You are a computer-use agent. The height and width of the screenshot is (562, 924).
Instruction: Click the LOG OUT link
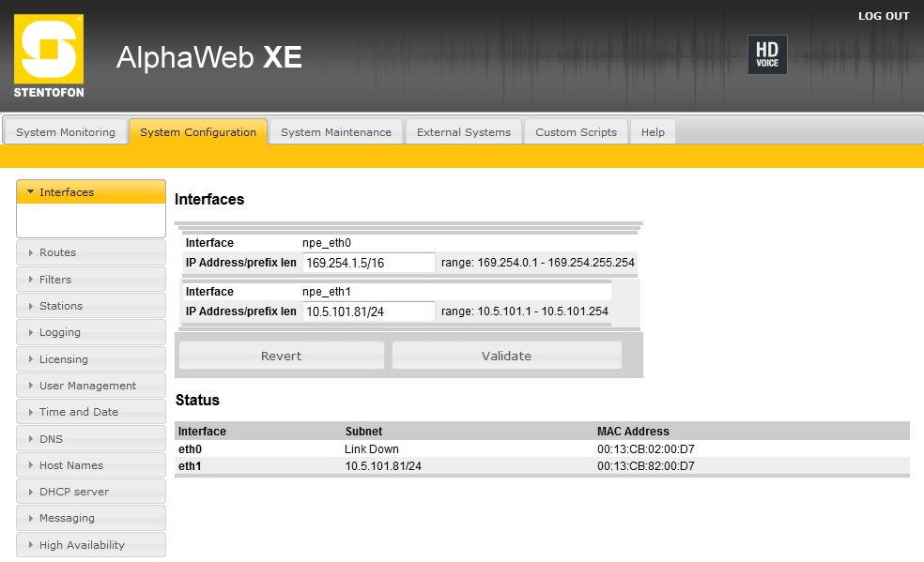click(884, 16)
